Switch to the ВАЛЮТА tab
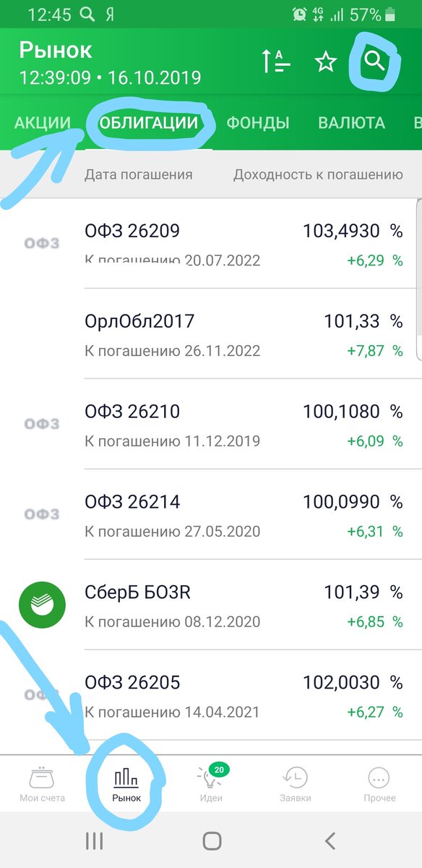 [352, 122]
